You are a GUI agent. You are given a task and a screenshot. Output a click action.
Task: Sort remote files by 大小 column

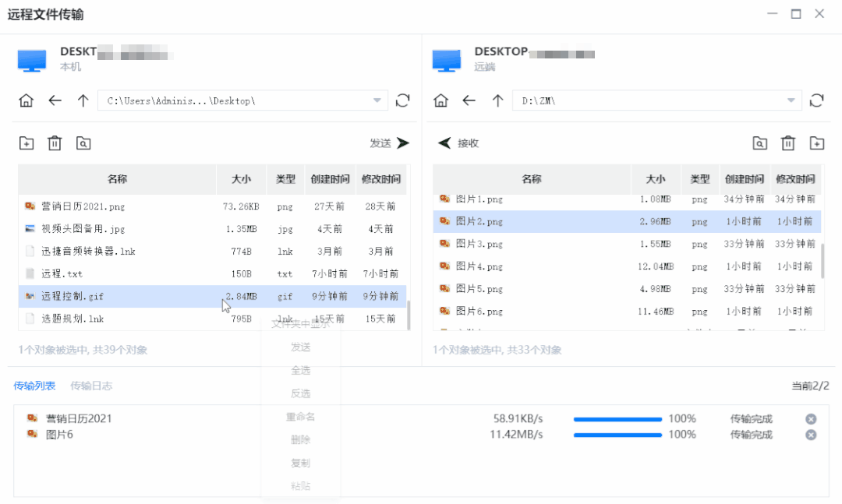click(x=656, y=179)
